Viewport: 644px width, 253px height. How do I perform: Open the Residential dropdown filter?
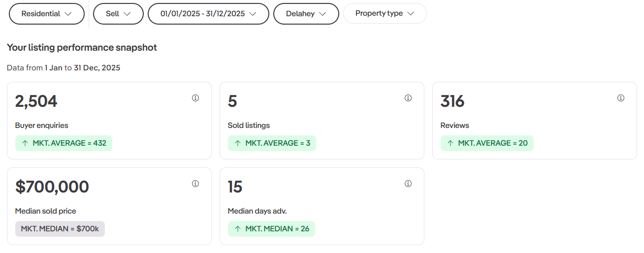coord(46,14)
